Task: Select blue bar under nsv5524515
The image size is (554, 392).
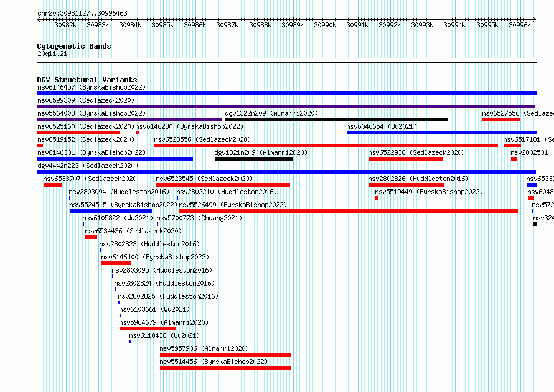Action: point(111,211)
